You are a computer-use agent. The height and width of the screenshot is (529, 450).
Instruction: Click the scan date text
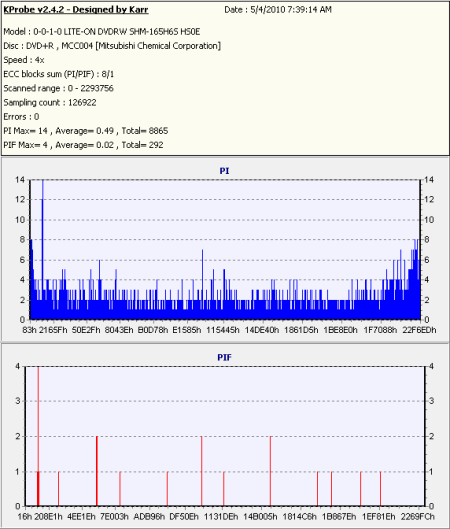278,10
